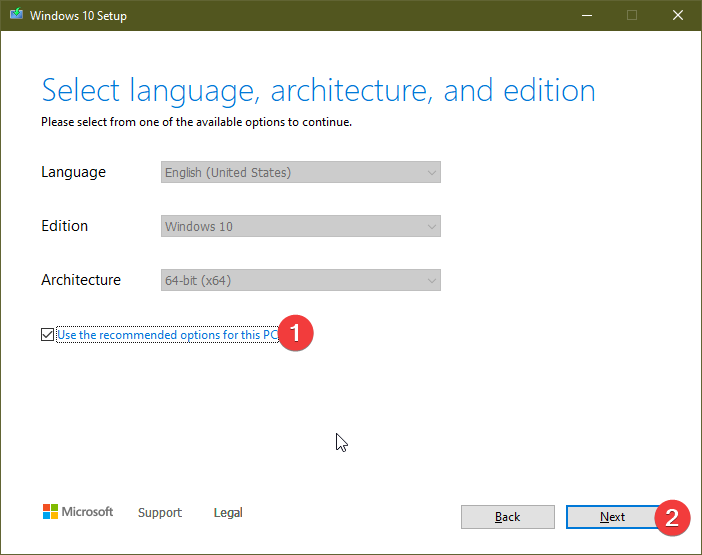This screenshot has width=702, height=555.
Task: Click the Windows 10 Setup title text
Action: click(x=78, y=16)
